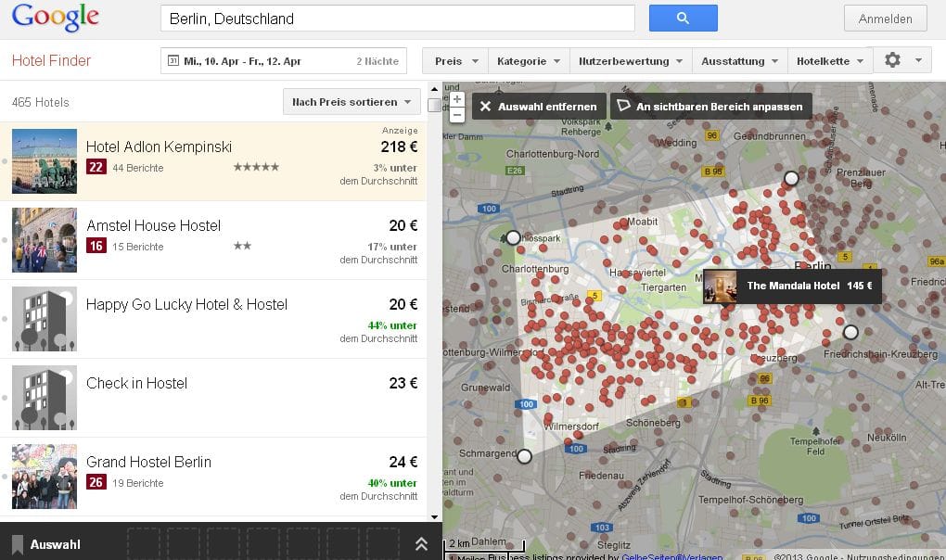Expand the Auswahl shortlist panel with chevrons
The image size is (946, 560).
coord(422,543)
